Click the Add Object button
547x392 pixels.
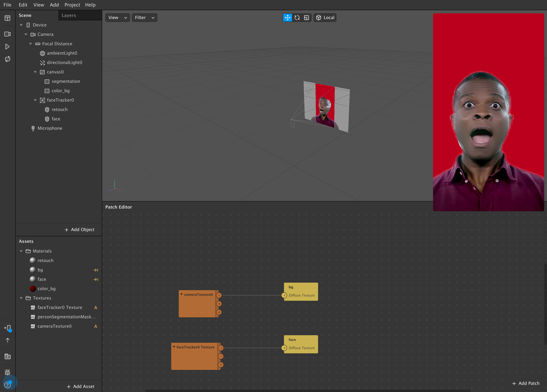point(80,230)
